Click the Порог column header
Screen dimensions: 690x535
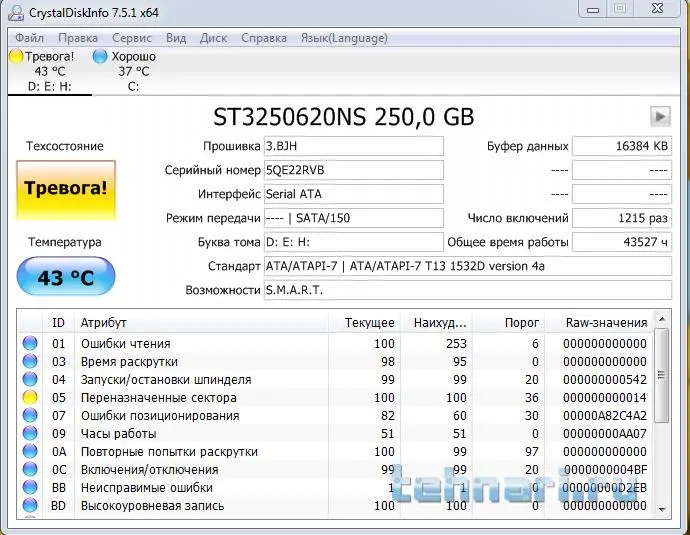[x=509, y=322]
